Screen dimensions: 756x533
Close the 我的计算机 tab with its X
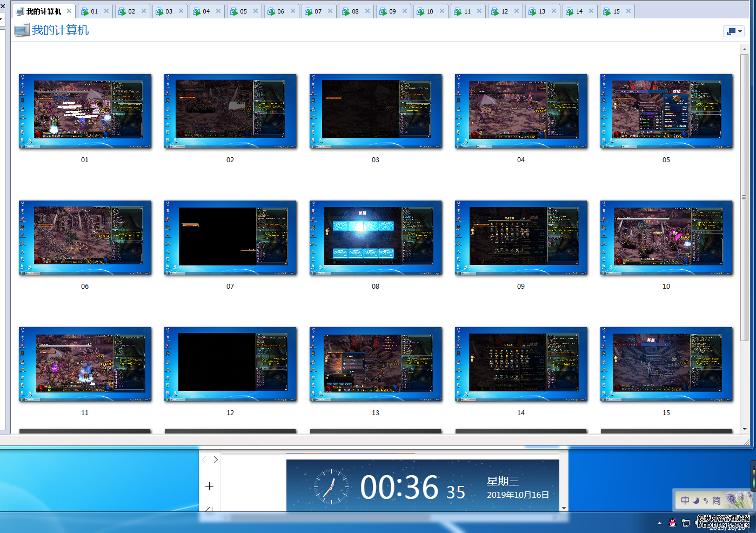[69, 11]
